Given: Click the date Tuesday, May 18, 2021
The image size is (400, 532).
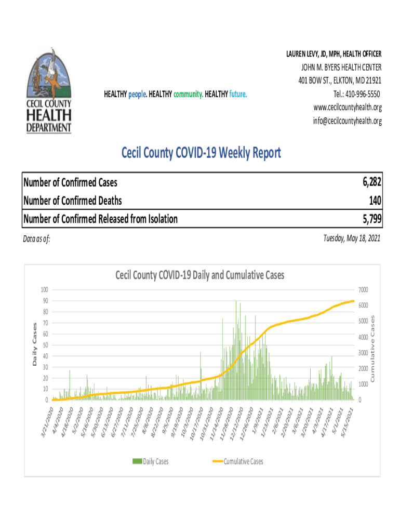Looking at the screenshot, I should 352,238.
